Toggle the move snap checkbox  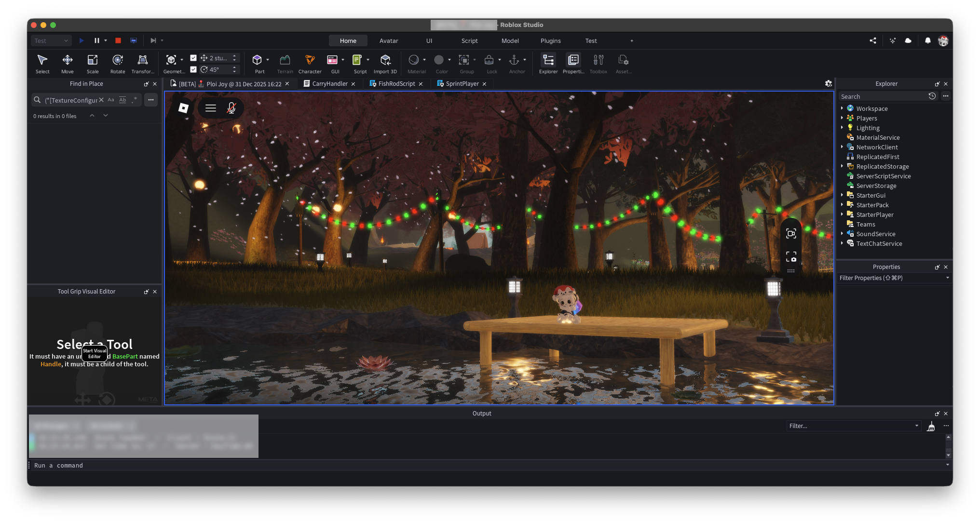click(193, 58)
